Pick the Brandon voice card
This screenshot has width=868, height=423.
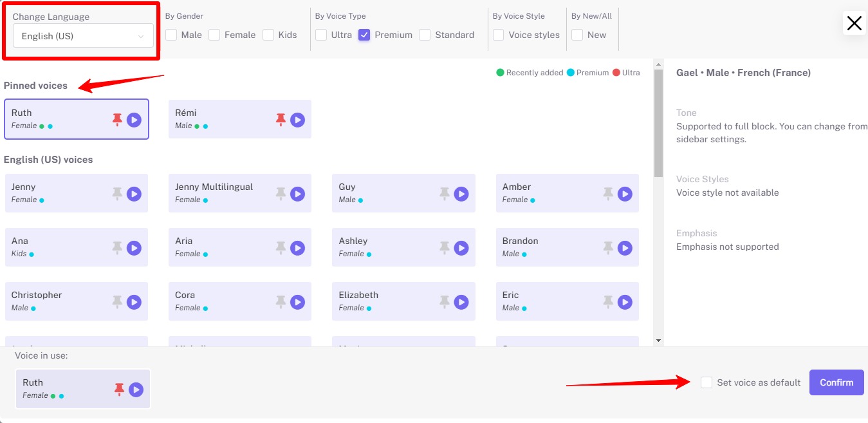tap(568, 247)
